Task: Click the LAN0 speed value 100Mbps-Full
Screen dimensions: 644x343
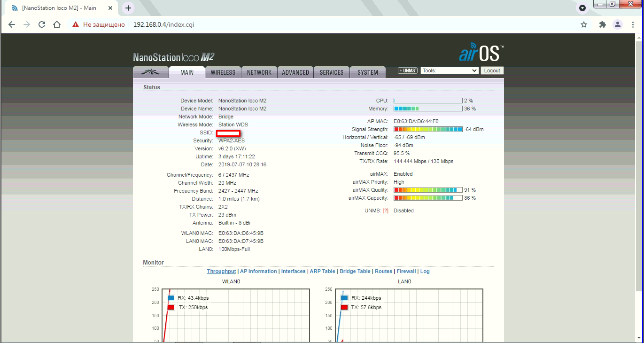Action: [234, 249]
